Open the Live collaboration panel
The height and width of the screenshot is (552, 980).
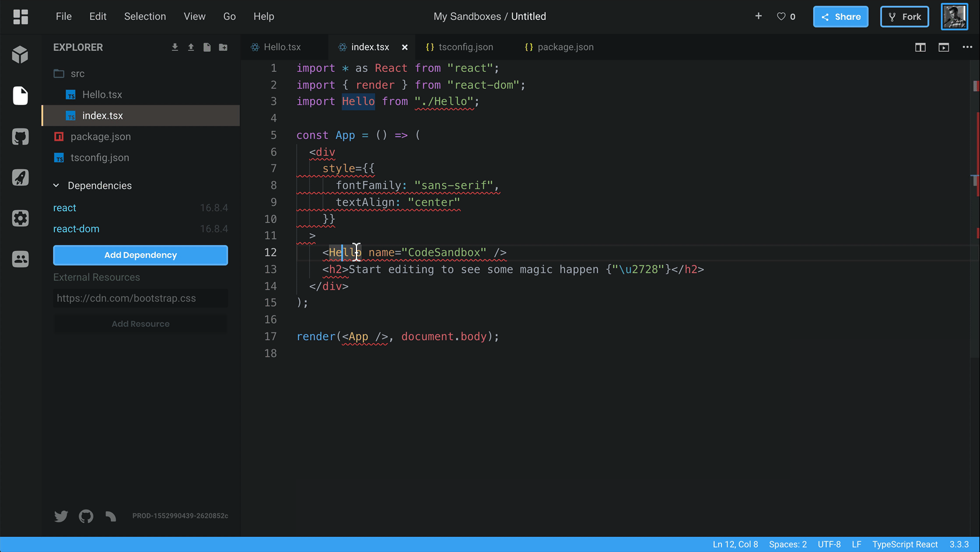click(x=20, y=259)
